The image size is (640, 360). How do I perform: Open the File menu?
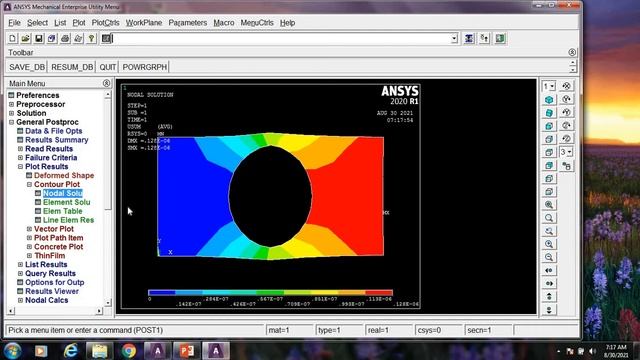pos(14,23)
